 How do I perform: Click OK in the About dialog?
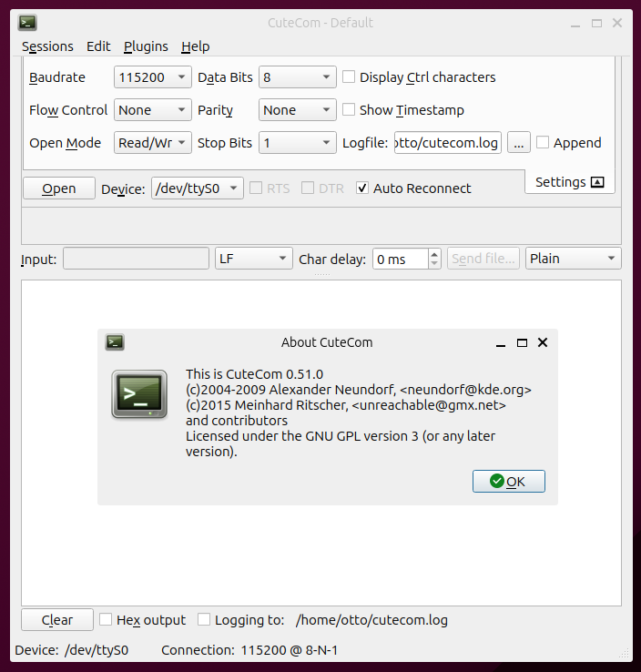click(509, 482)
